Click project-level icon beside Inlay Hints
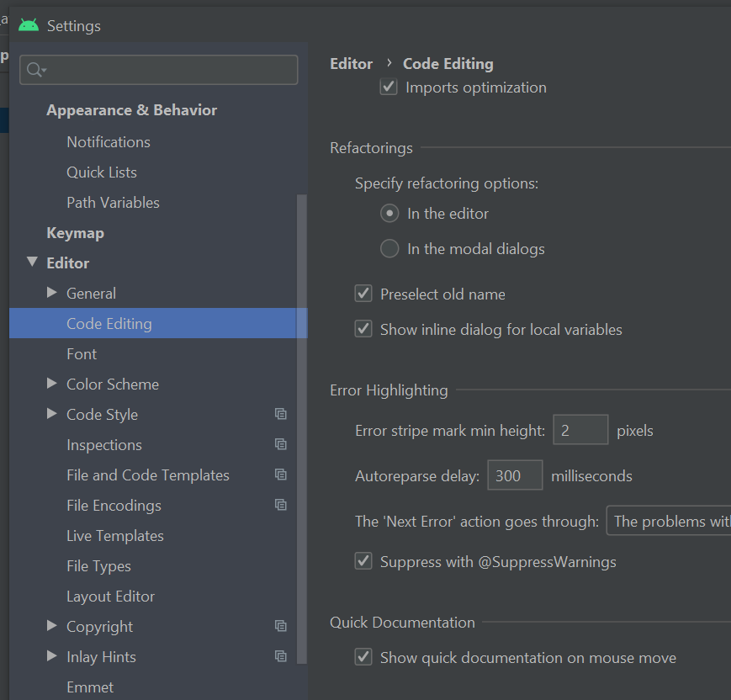This screenshot has width=731, height=700. point(281,656)
